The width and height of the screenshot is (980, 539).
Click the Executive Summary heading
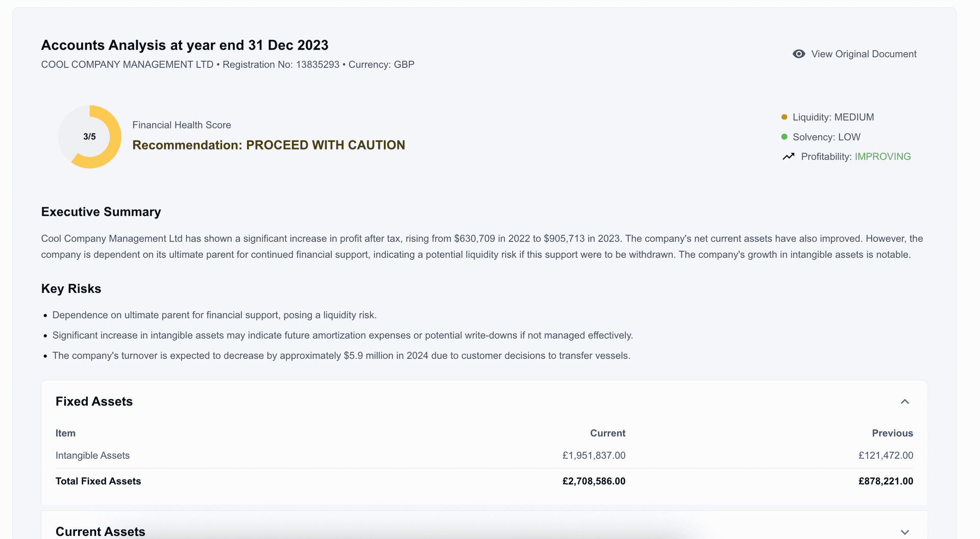point(101,212)
